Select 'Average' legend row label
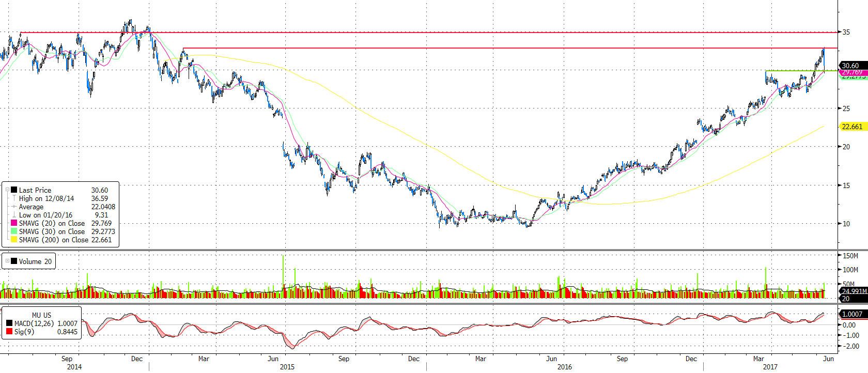This screenshot has height=373, width=868. pos(32,207)
